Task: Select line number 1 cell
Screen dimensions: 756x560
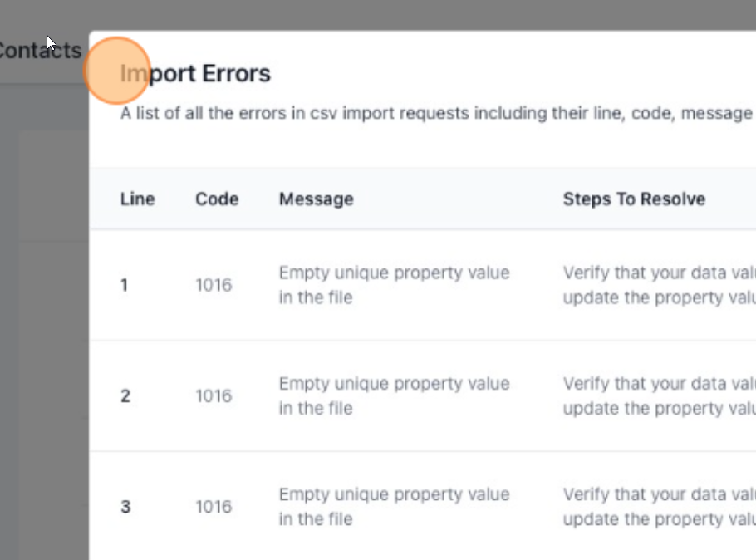Action: [x=125, y=285]
